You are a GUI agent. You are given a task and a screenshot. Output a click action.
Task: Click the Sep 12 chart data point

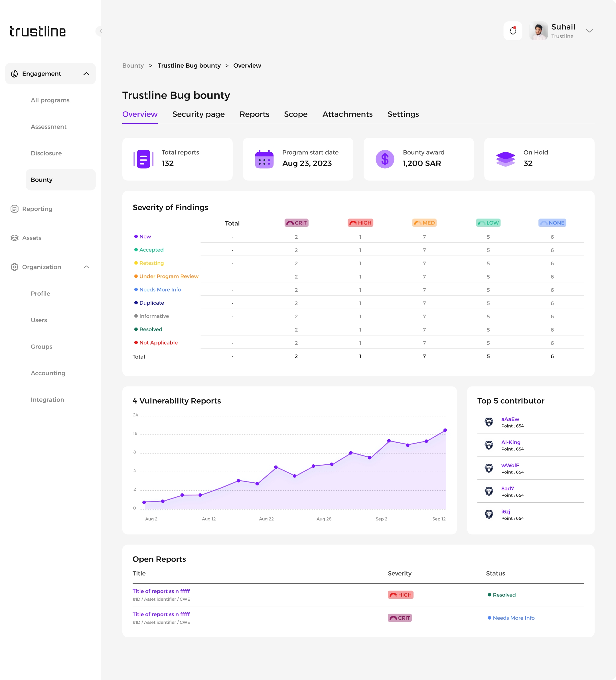(445, 430)
